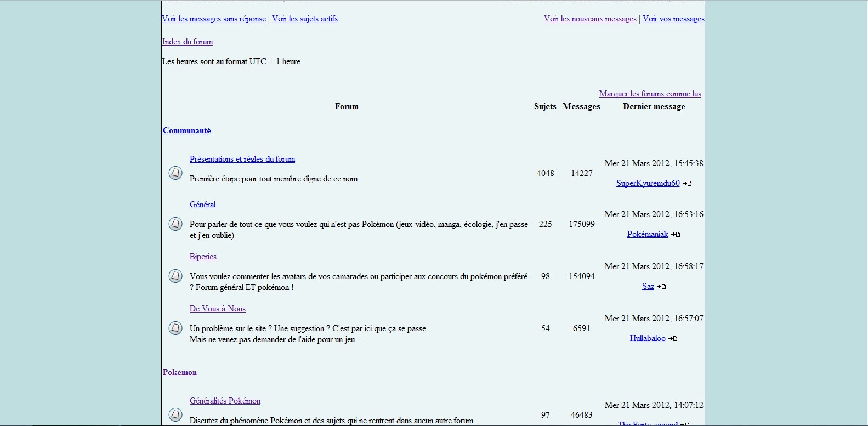The image size is (868, 426).
Task: Go to last post icon next to SuperKyuremdu60
Action: 687,184
